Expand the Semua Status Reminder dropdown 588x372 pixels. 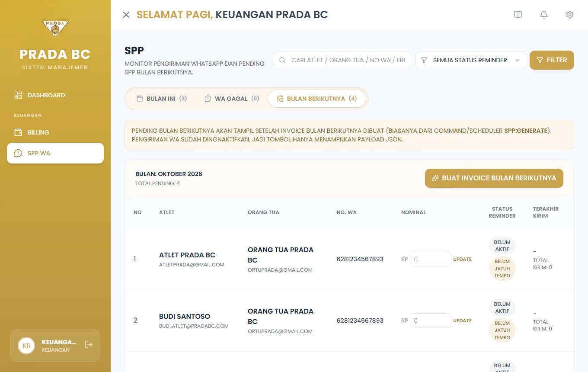471,60
